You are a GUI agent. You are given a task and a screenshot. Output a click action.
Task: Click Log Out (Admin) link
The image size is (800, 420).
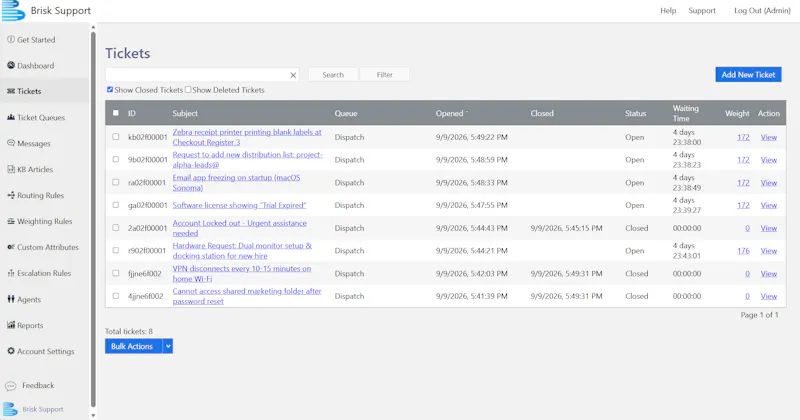click(x=762, y=10)
